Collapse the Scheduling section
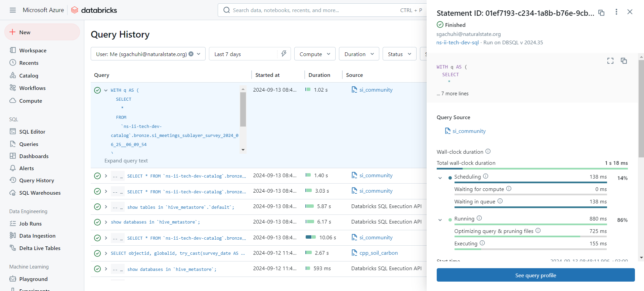The width and height of the screenshot is (644, 291). click(x=440, y=178)
